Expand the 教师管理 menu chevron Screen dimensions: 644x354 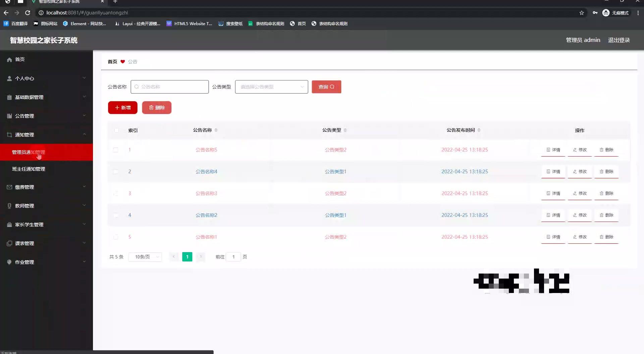pos(84,205)
